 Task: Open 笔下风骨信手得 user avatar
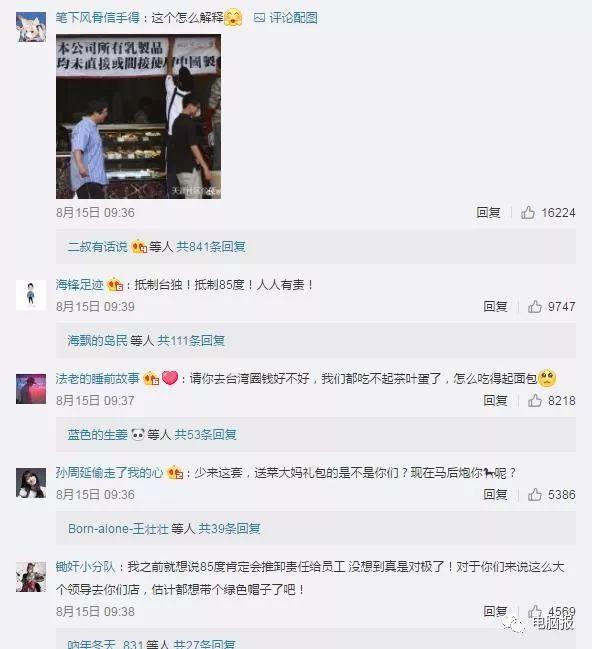coord(31,26)
